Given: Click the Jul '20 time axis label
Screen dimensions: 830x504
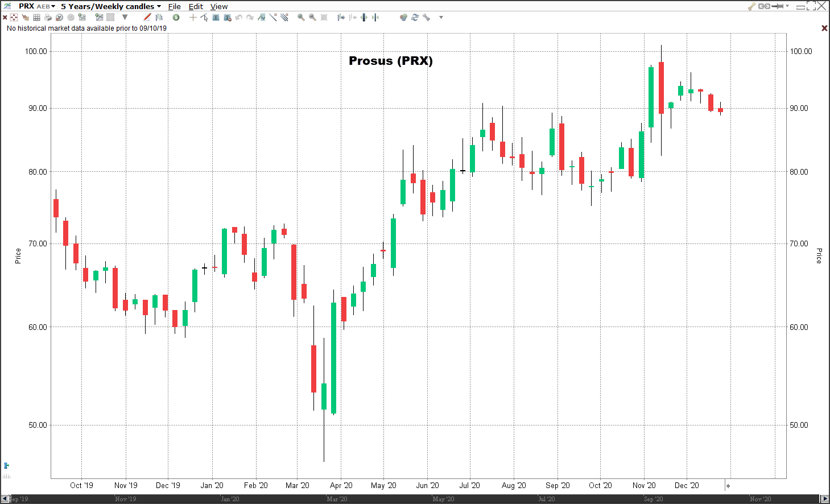Looking at the screenshot, I should click(470, 485).
